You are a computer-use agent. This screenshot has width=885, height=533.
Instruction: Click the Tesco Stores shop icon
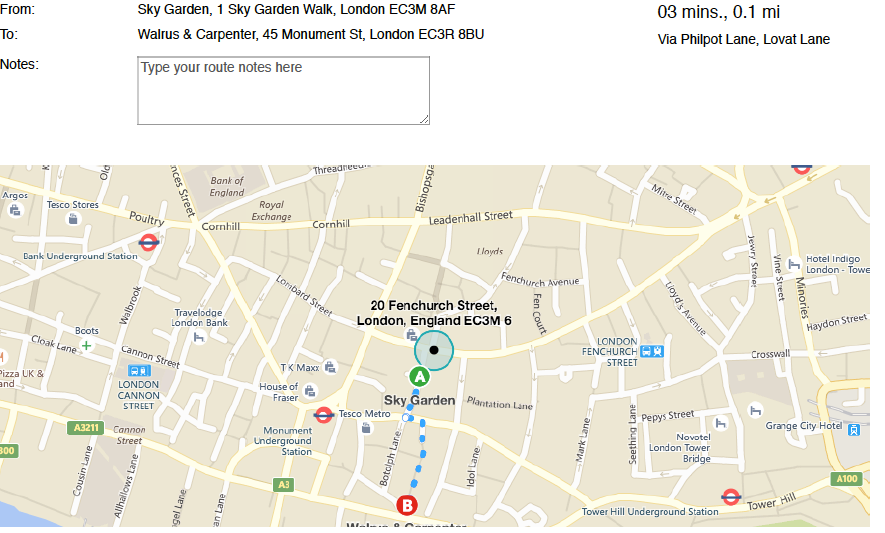(73, 219)
